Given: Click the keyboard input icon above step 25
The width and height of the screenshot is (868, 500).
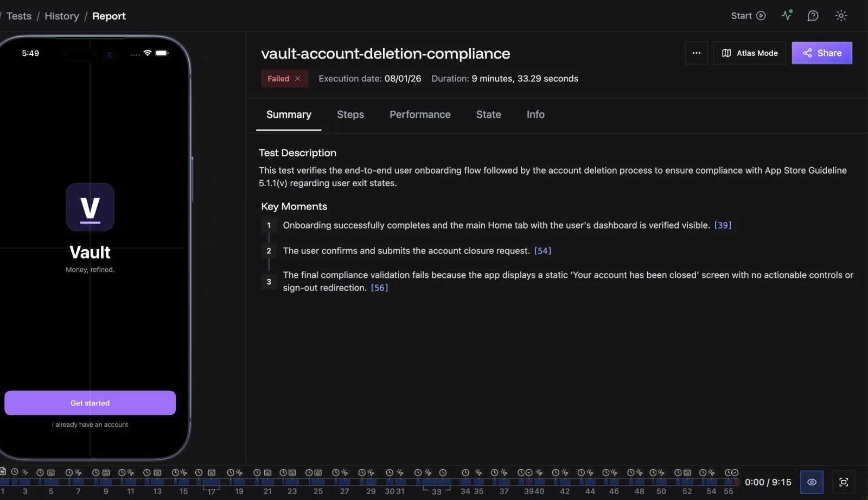Looking at the screenshot, I should tap(318, 473).
